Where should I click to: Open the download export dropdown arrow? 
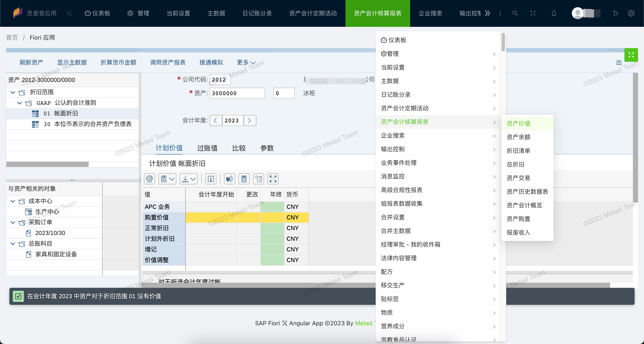193,179
